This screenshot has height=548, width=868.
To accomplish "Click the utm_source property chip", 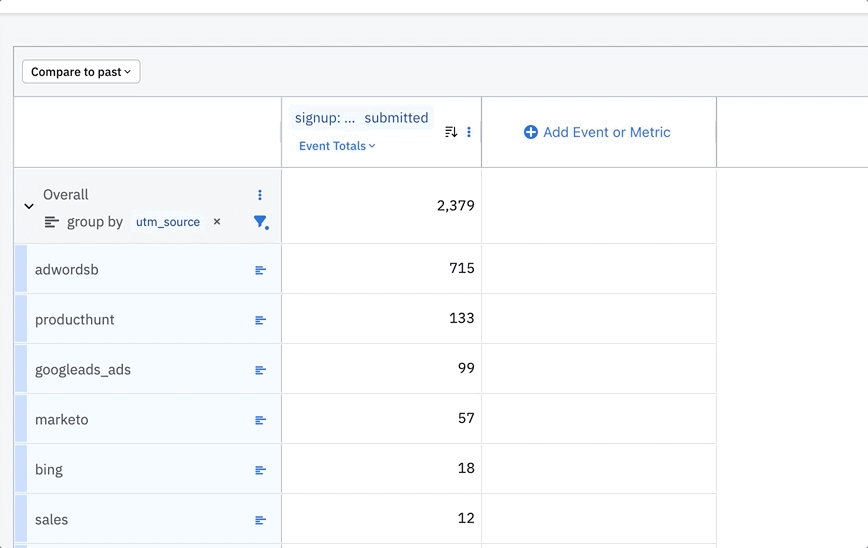I will point(168,222).
